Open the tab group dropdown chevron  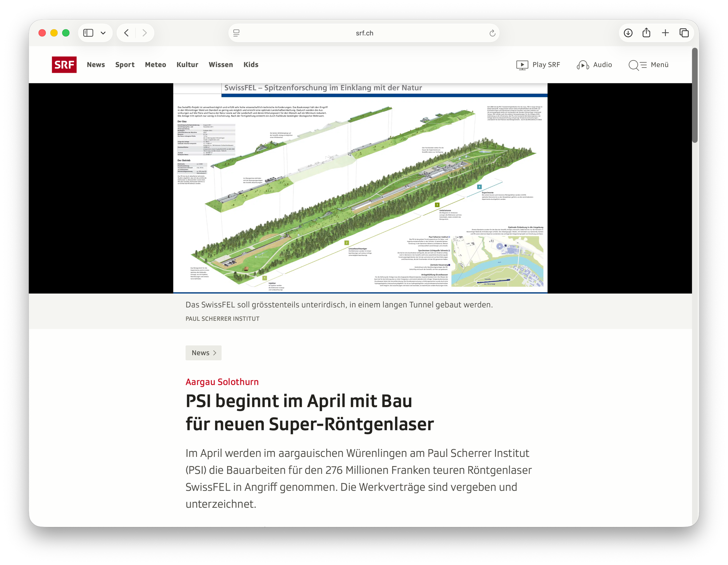(x=103, y=33)
